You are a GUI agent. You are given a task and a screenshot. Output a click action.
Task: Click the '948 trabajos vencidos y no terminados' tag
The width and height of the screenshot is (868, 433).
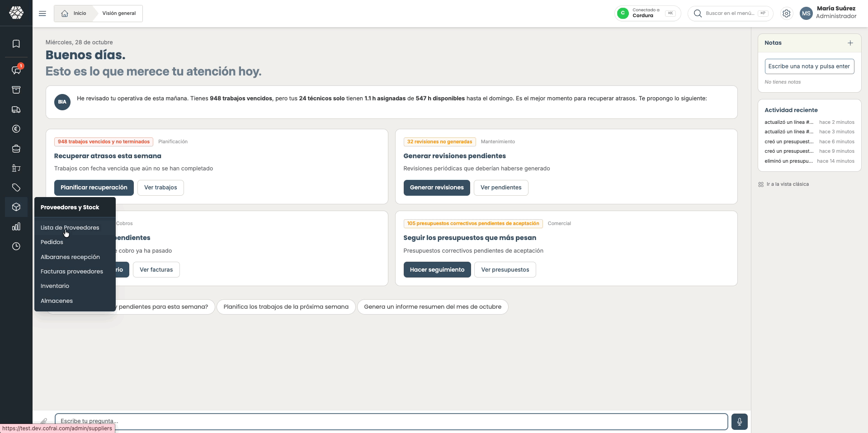coord(104,142)
